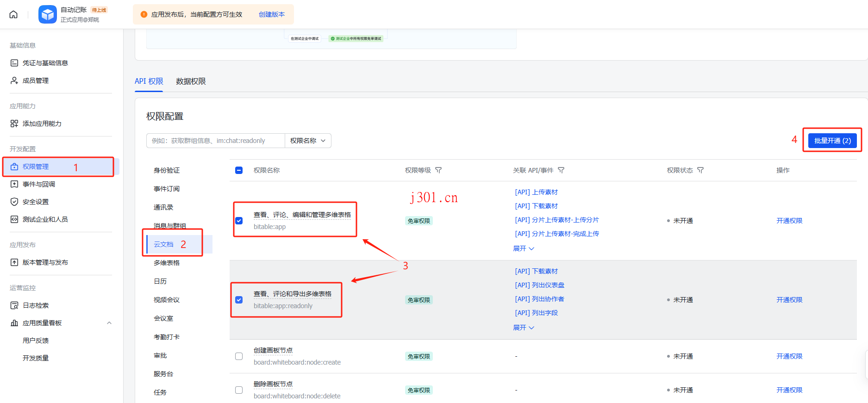Click 开通权限 for 创建画板节点 row

(x=789, y=356)
